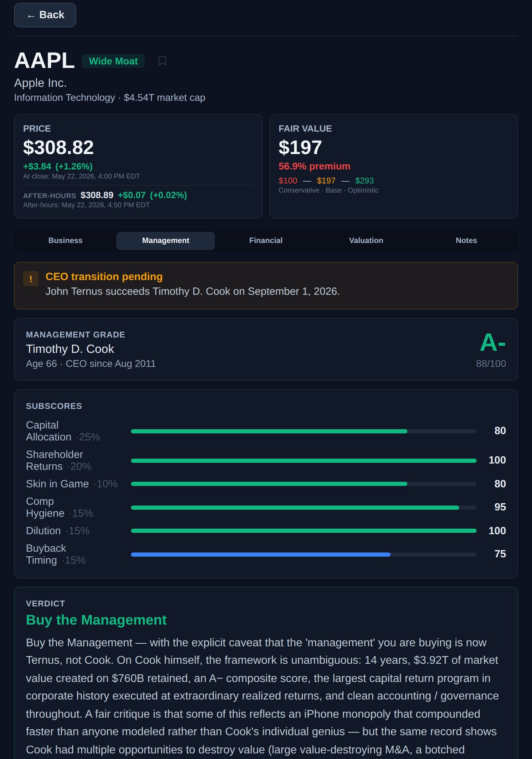Switch to the Financial tab

point(266,240)
